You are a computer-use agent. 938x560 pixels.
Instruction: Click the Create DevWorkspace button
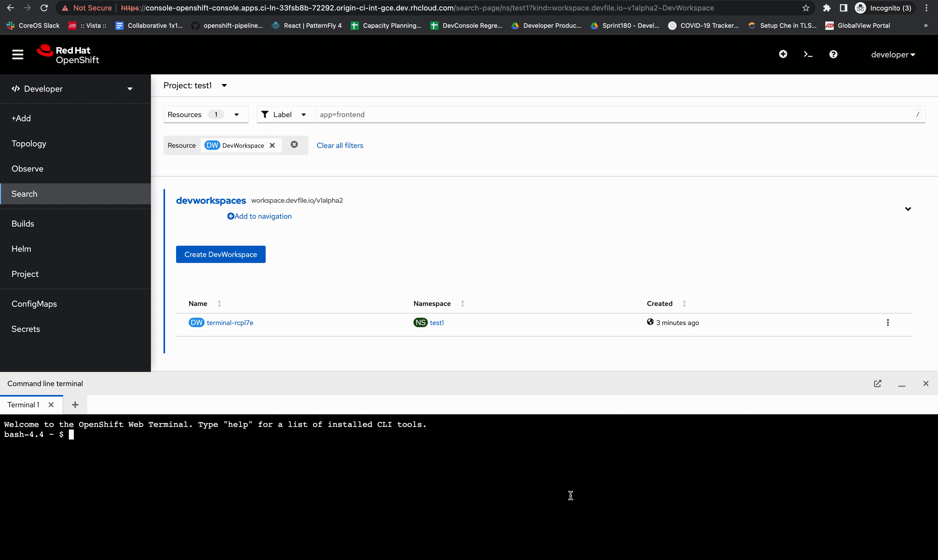tap(220, 255)
